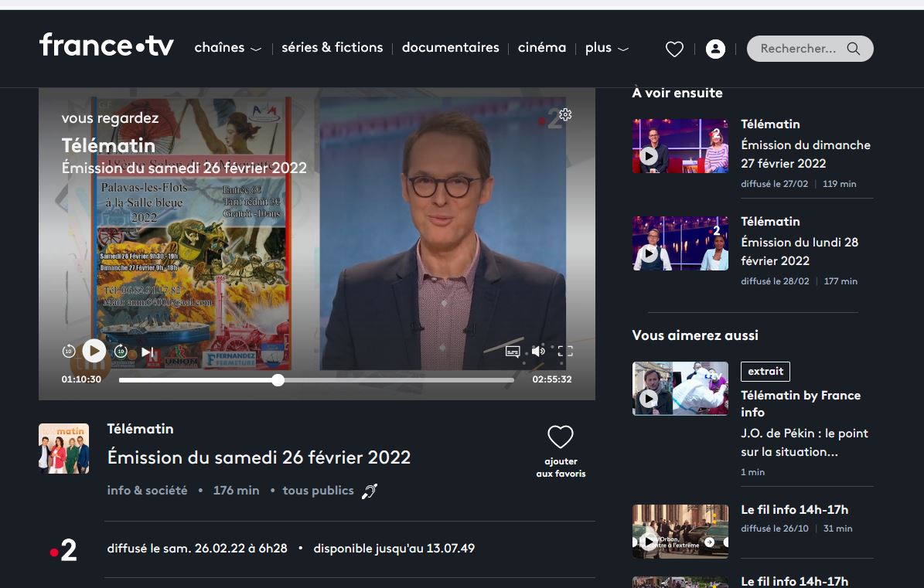The height and width of the screenshot is (588, 924).
Task: Mute the video player volume
Action: pos(538,352)
